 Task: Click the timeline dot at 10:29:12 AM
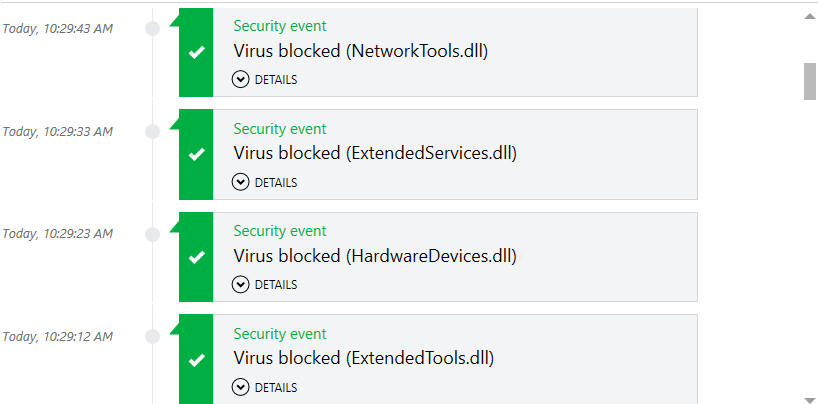[152, 336]
